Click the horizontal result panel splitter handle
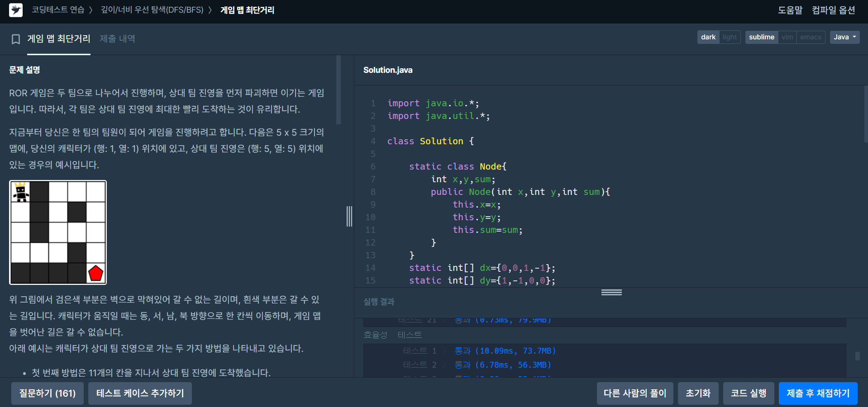Image resolution: width=868 pixels, height=407 pixels. click(x=611, y=292)
